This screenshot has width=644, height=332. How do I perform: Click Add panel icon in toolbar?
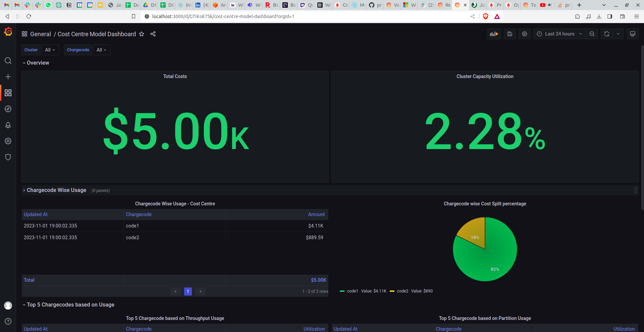pyautogui.click(x=494, y=34)
